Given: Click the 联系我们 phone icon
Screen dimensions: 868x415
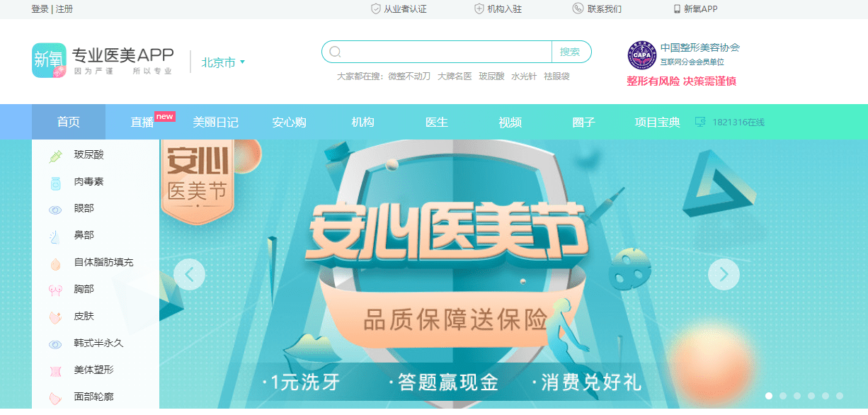Looking at the screenshot, I should (578, 8).
